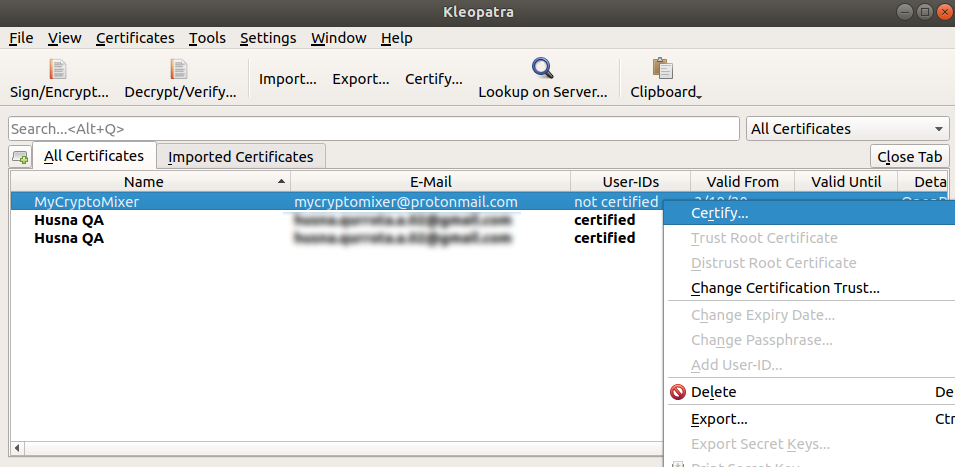Choose Delete in the context menu
Screen dimensions: 955x467
[x=809, y=392]
